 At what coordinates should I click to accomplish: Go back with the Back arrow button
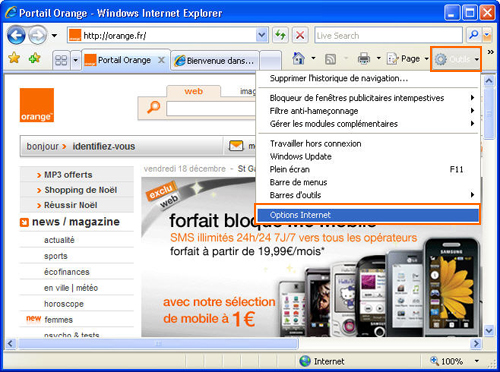16,35
